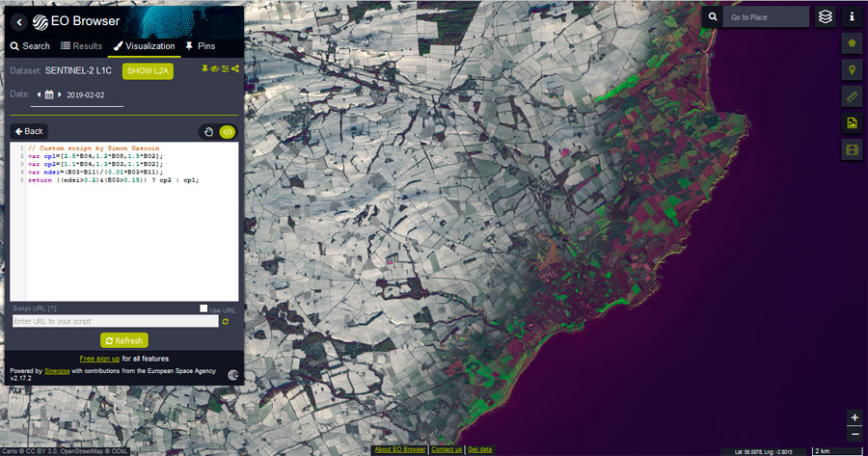Select the draw area of interest tool

click(852, 43)
